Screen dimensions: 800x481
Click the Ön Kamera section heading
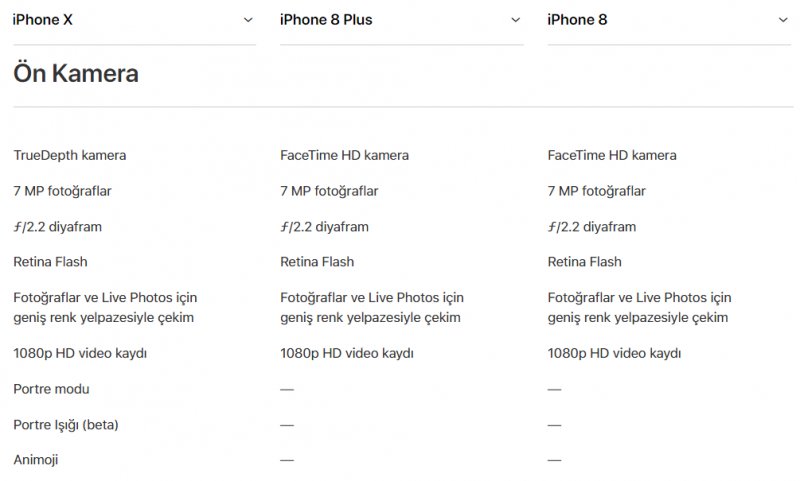tap(76, 73)
